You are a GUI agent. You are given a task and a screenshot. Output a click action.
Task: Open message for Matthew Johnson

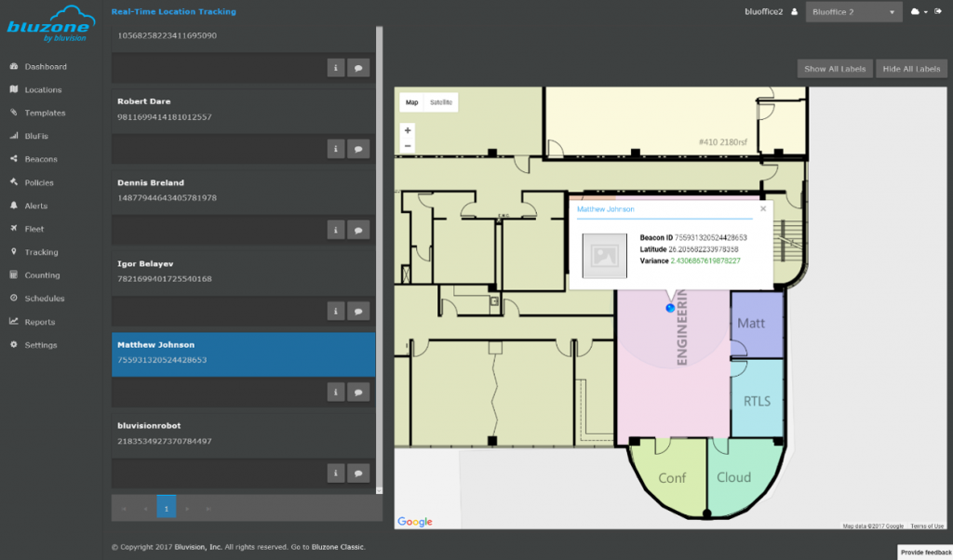(358, 392)
